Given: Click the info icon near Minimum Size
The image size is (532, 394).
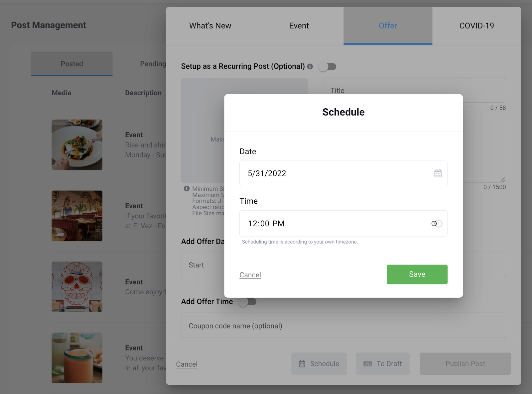Looking at the screenshot, I should pyautogui.click(x=187, y=189).
